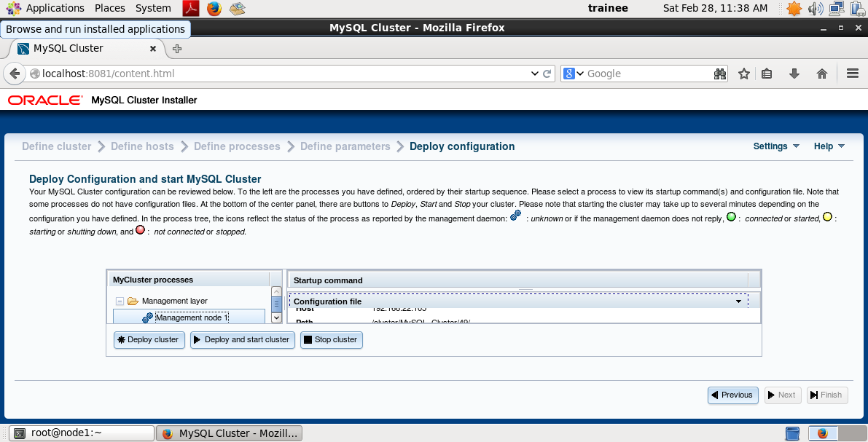Open a new tab with the plus icon
The image size is (868, 442).
click(177, 49)
